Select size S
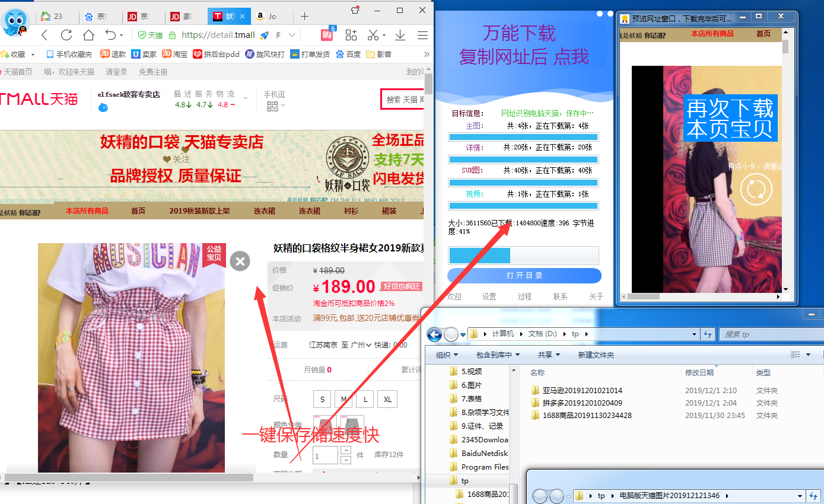Viewport: 824px width, 504px height. [x=322, y=399]
